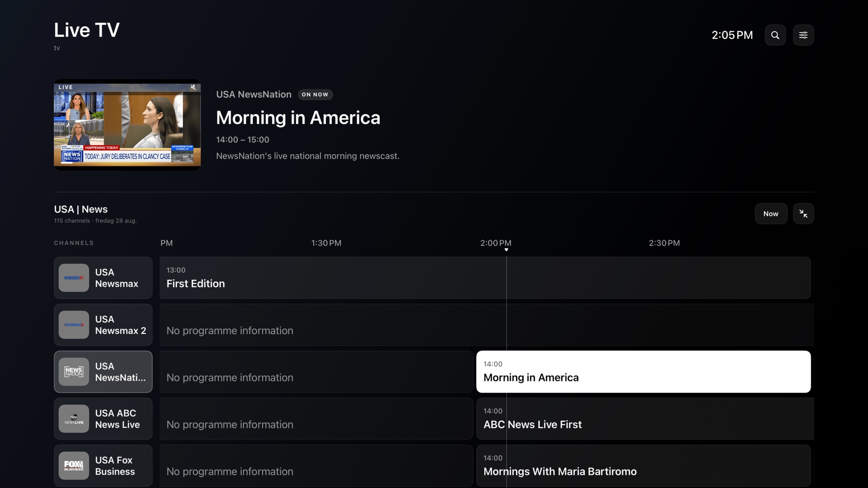Select the USA NewsNati... channel name
The image size is (868, 488).
120,372
